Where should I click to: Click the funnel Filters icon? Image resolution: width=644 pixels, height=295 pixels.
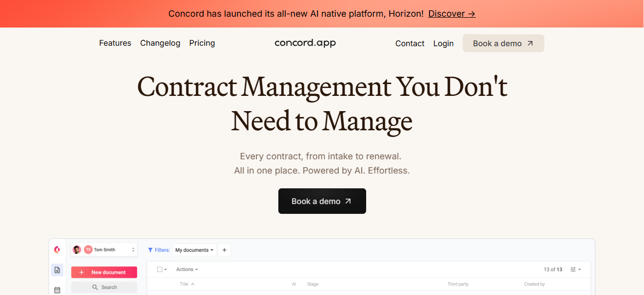151,250
